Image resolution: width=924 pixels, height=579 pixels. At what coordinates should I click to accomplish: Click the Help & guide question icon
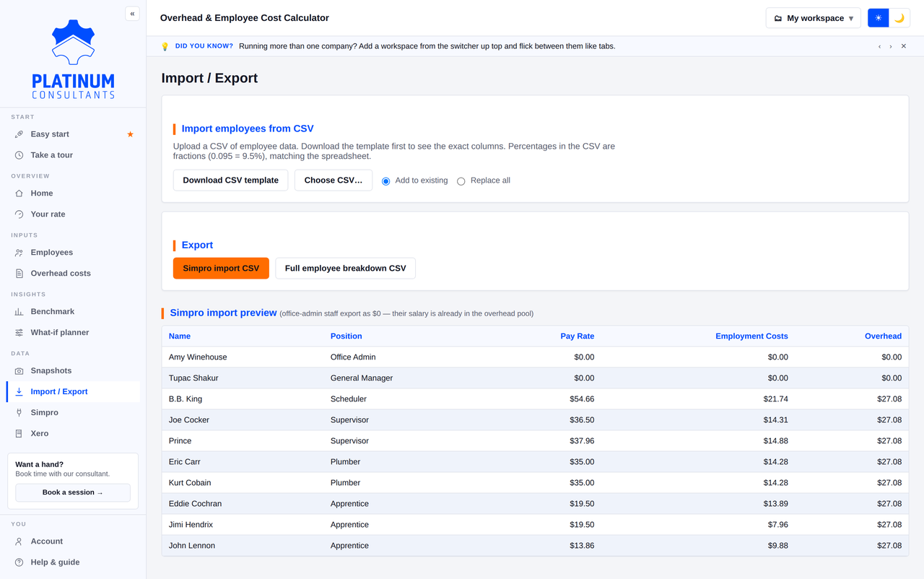coord(19,562)
